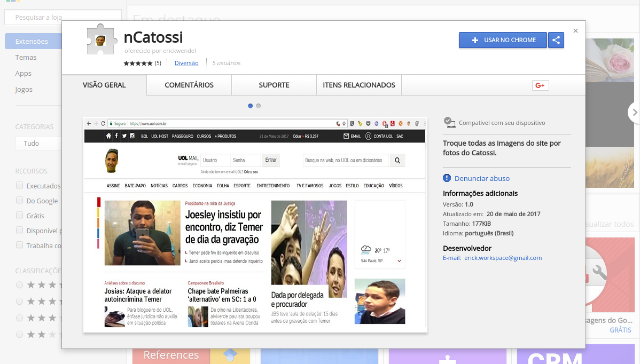Screen dimensions: 640x364
Task: Click the Idioma: português (Brasil) text
Action: pos(478,234)
